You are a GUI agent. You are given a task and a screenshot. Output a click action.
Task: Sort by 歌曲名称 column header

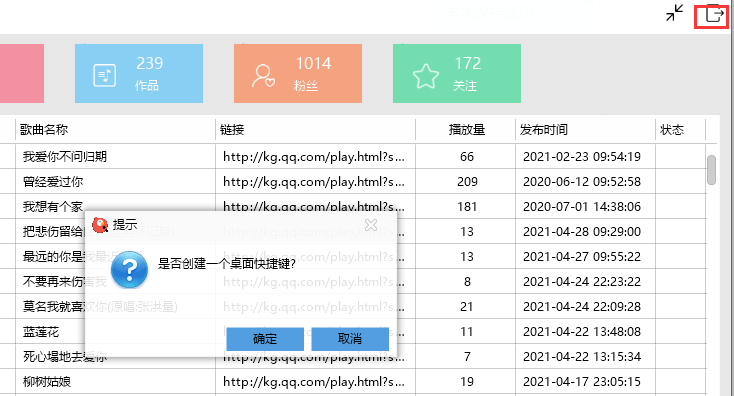click(115, 130)
